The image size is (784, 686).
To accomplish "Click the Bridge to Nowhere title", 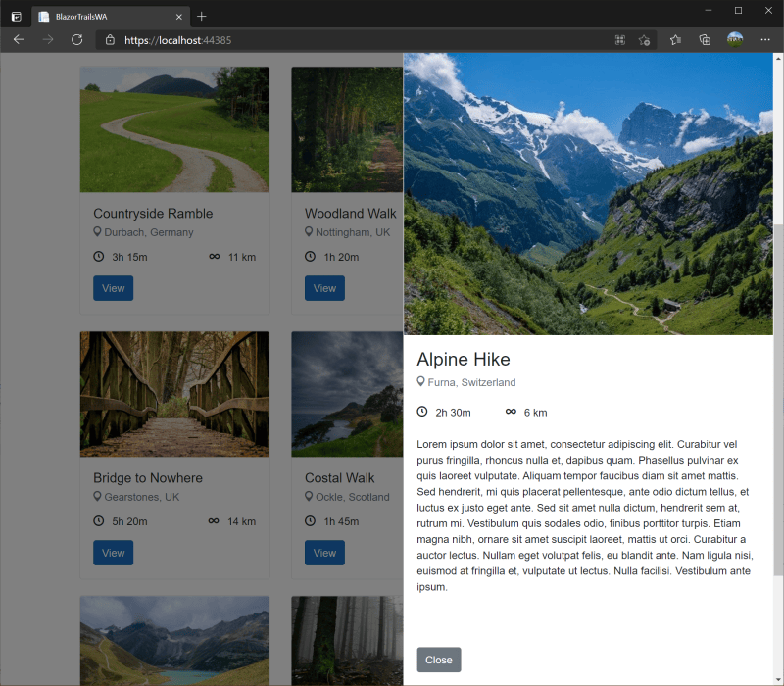I will [x=148, y=478].
